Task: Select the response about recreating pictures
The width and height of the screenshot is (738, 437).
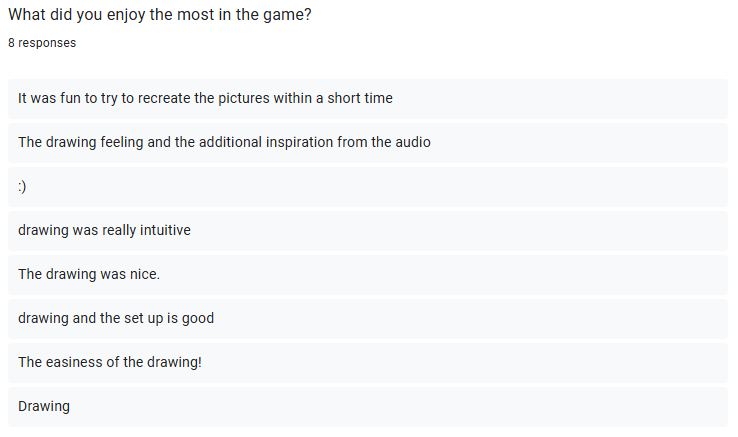Action: [x=368, y=98]
